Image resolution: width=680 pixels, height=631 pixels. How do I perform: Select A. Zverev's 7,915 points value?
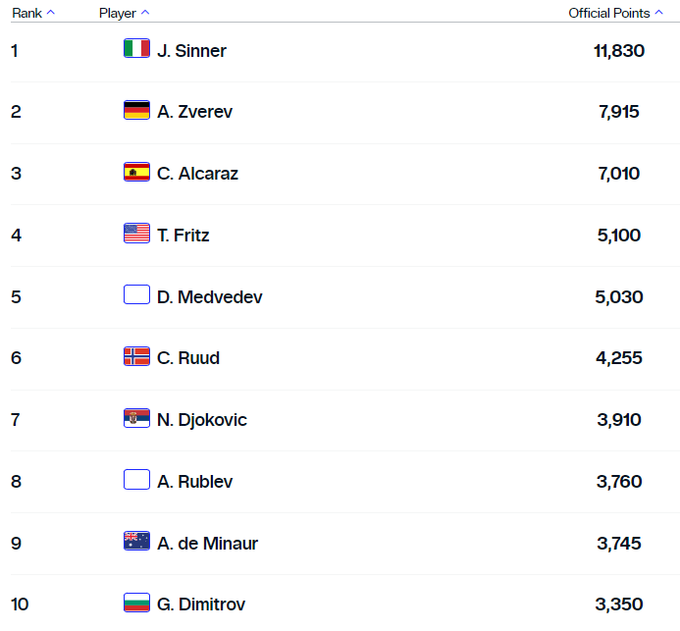[619, 112]
